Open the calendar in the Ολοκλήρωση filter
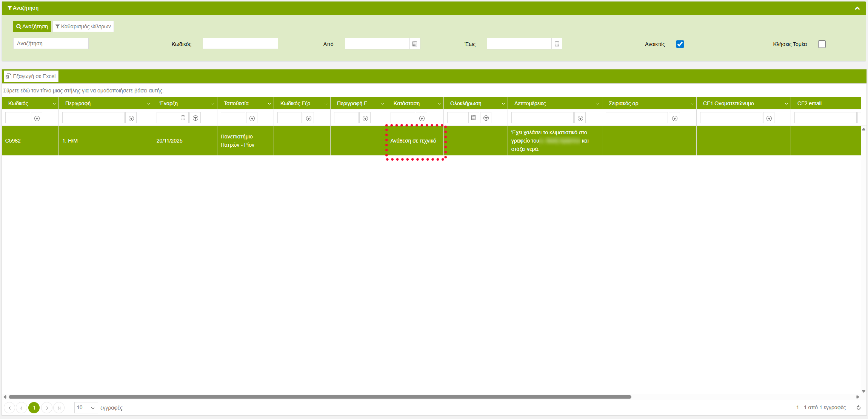Viewport: 868px width, 419px height. [x=474, y=118]
